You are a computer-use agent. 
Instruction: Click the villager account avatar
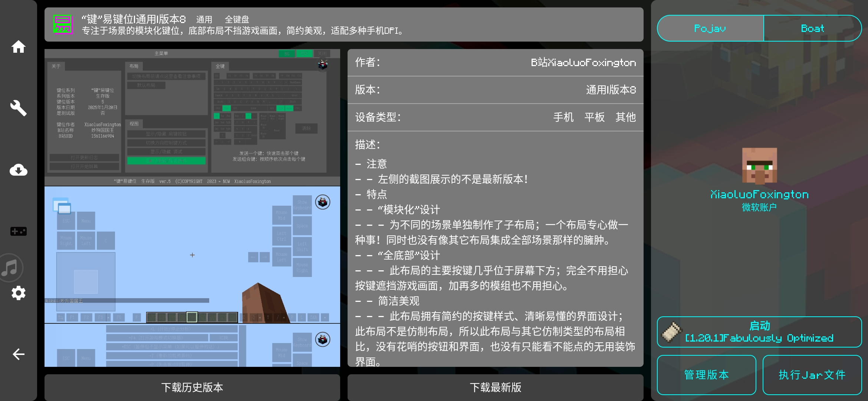[759, 166]
